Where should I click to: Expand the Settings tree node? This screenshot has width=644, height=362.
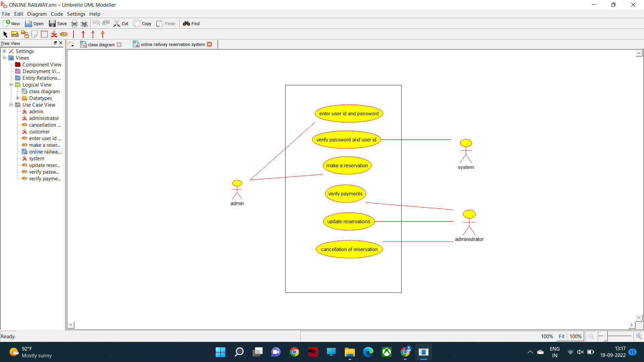pyautogui.click(x=4, y=51)
